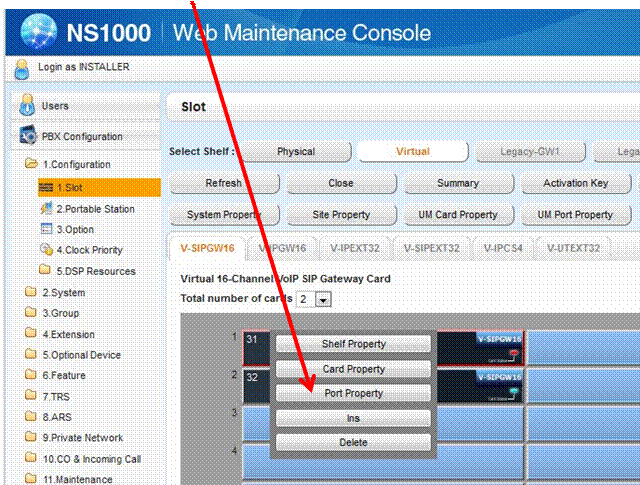Select Delete in the card popup menu
This screenshot has width=640, height=485.
pos(353,442)
